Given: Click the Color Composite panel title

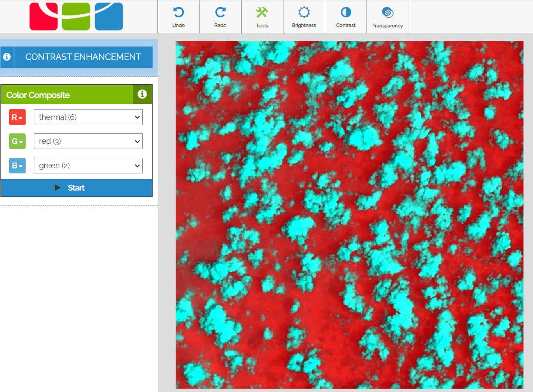Looking at the screenshot, I should [x=38, y=95].
